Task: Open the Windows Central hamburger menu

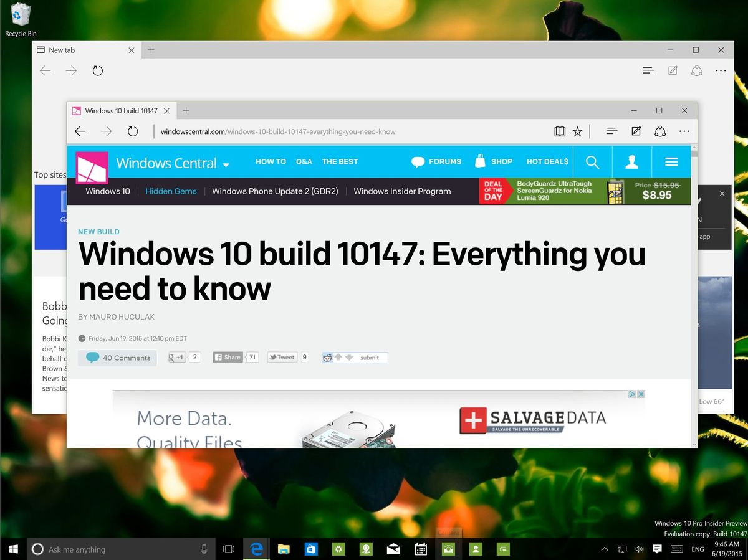Action: tap(671, 161)
